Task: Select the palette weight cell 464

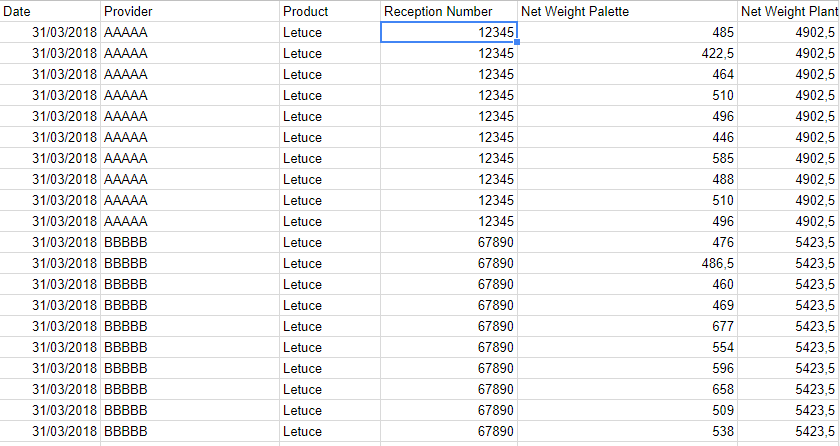Action: tap(627, 75)
